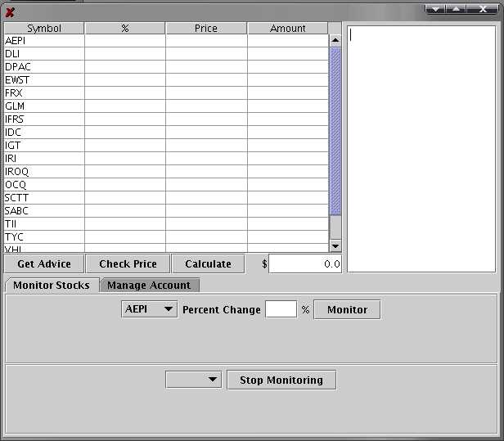Image resolution: width=504 pixels, height=441 pixels.
Task: Switch to the Manage Account tab
Action: coord(149,285)
